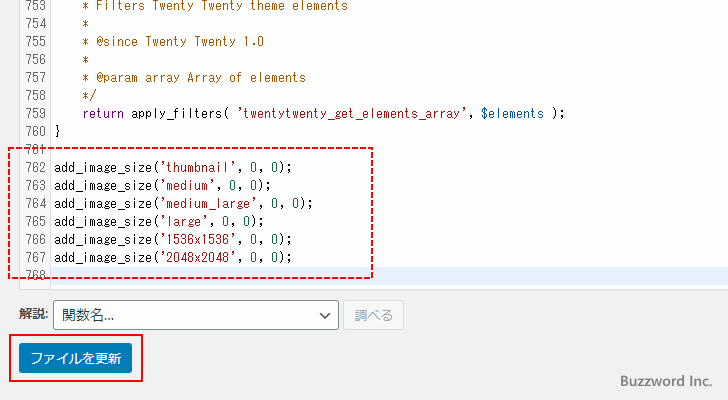Viewport: 728px width, 400px height.
Task: Click line number 759 in gutter
Action: tap(36, 113)
